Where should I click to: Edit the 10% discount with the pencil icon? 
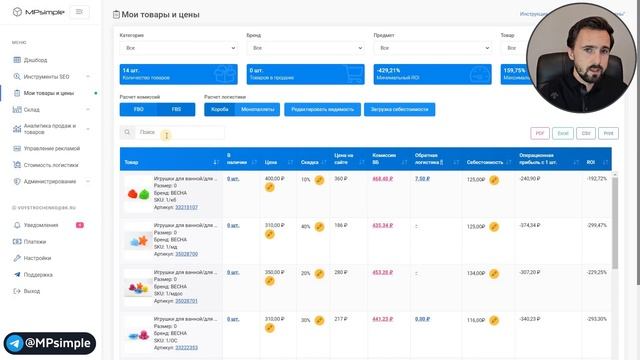319,180
